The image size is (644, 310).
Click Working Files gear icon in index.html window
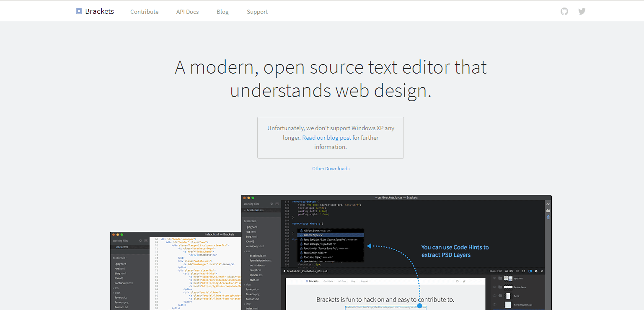pos(140,241)
